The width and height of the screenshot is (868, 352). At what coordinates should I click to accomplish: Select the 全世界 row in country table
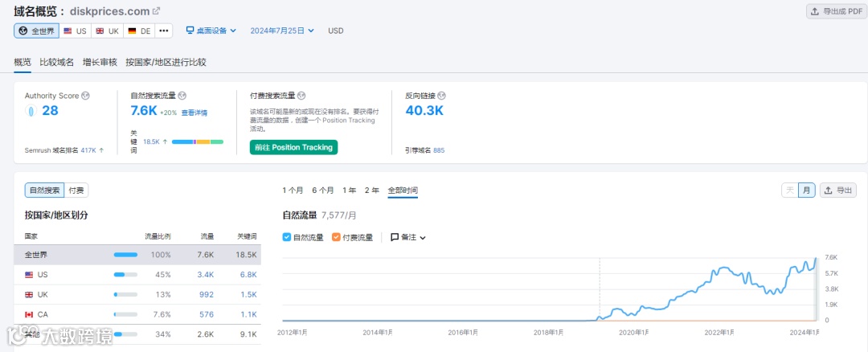coord(137,255)
